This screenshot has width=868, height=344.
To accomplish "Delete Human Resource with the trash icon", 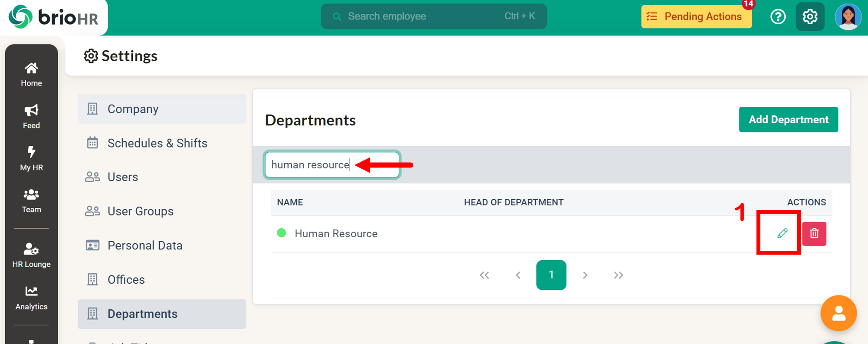I will pyautogui.click(x=814, y=233).
